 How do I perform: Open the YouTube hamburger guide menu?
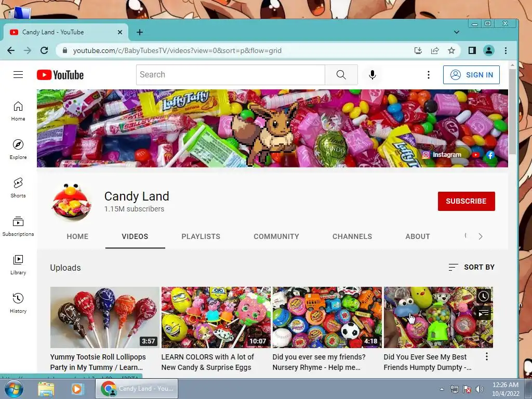tap(18, 75)
